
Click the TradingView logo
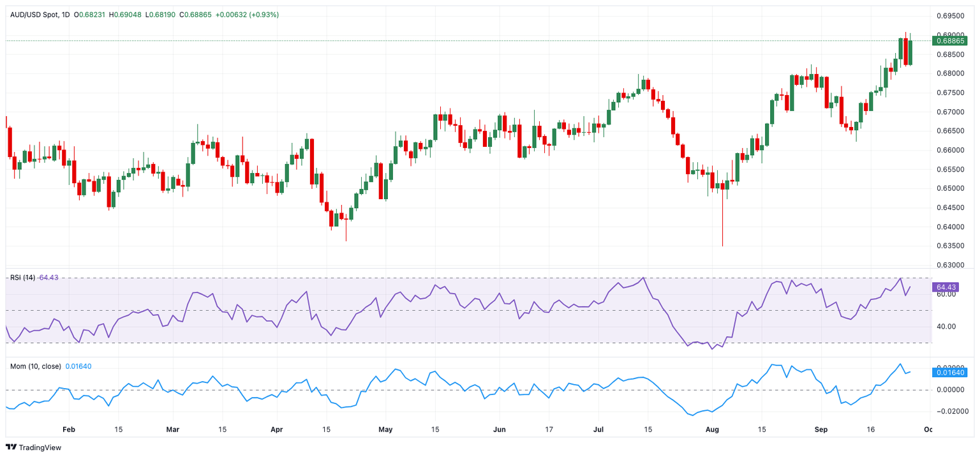[34, 447]
